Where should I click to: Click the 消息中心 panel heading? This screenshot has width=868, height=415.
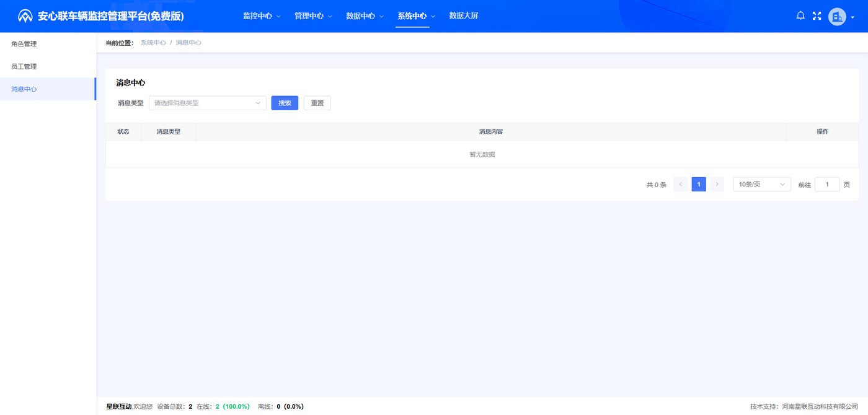131,82
